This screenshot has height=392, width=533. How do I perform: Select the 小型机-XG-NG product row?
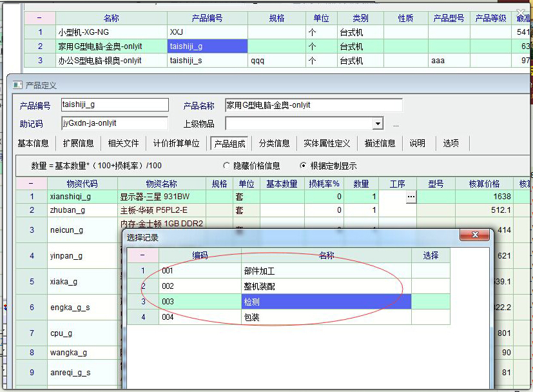click(95, 32)
